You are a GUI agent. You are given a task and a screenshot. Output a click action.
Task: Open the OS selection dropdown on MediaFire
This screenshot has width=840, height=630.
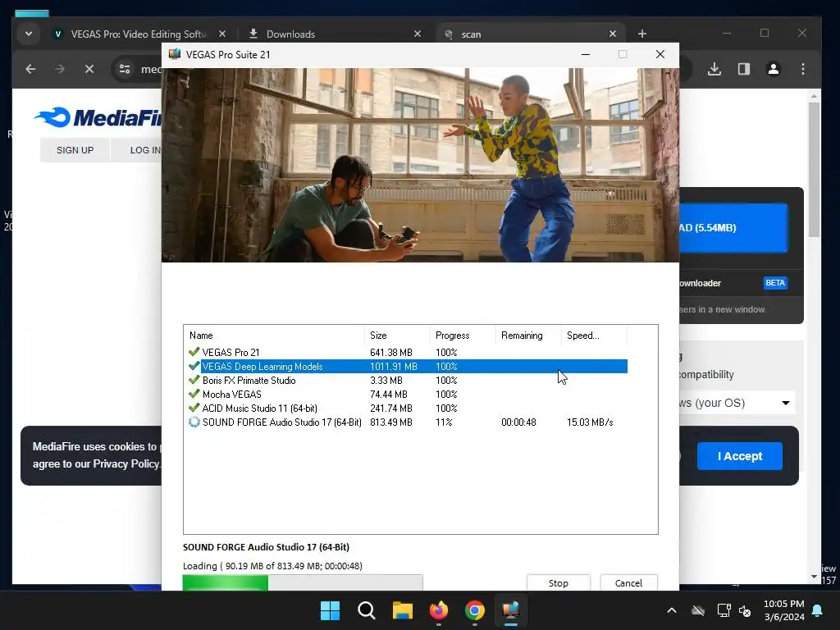(737, 403)
